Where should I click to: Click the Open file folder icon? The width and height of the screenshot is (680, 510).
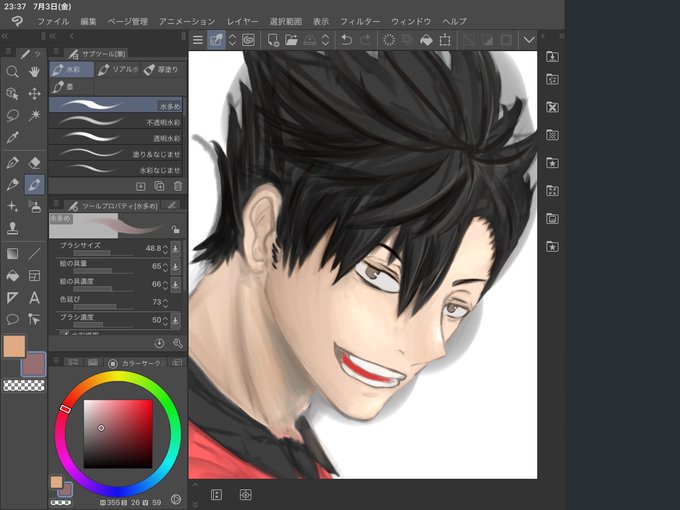point(291,40)
